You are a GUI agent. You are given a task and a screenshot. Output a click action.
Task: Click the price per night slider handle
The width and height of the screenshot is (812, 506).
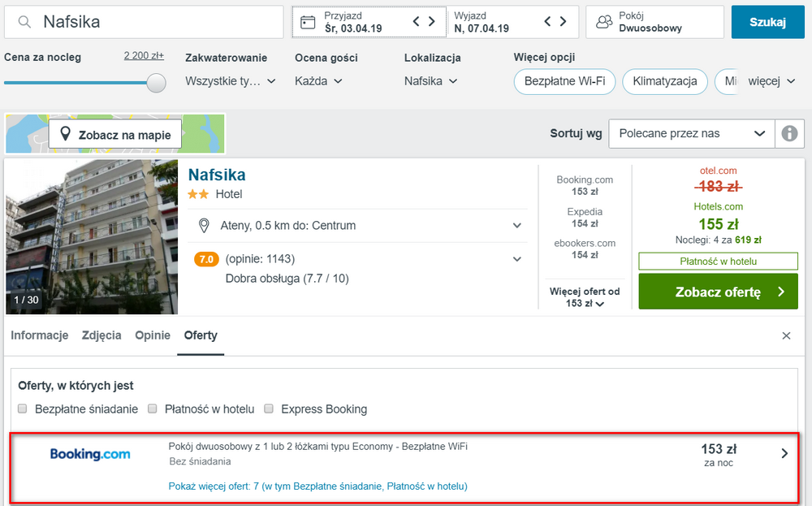point(156,83)
